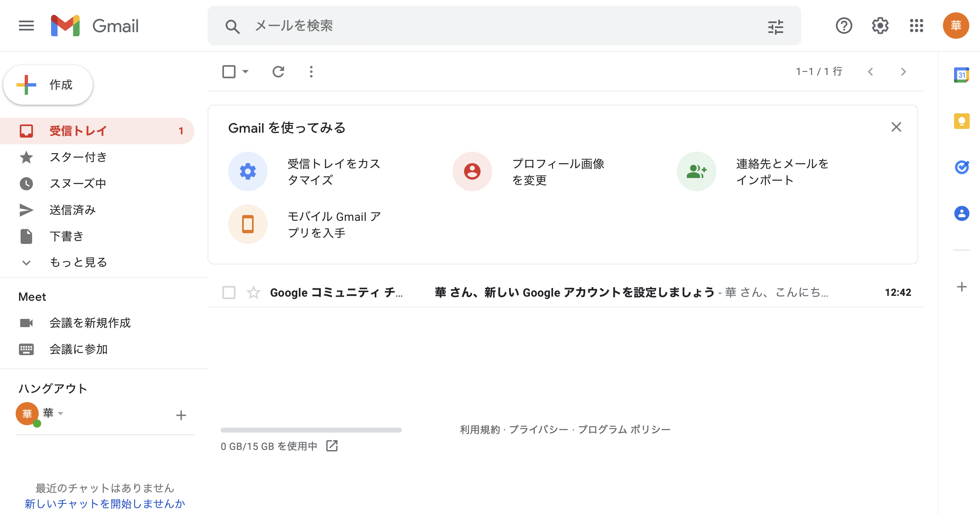Click the Gmail logo

pyautogui.click(x=95, y=26)
